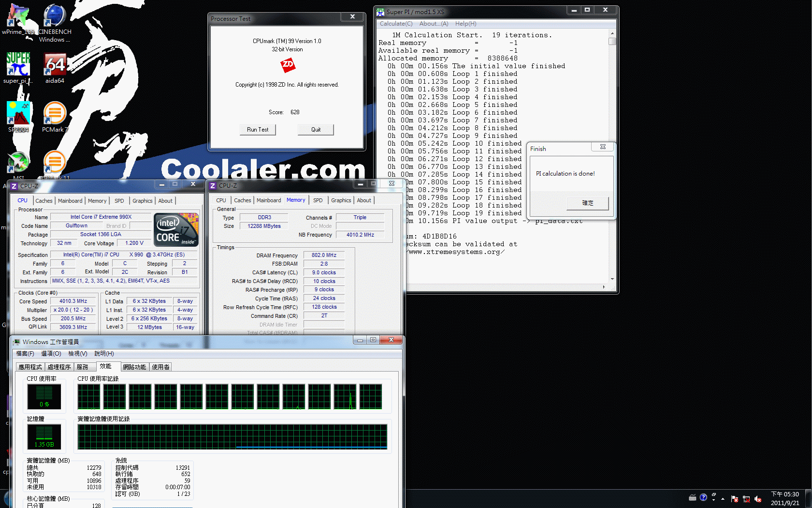Open 檔案(F) menu in Task Manager
This screenshot has height=508, width=812.
point(25,354)
